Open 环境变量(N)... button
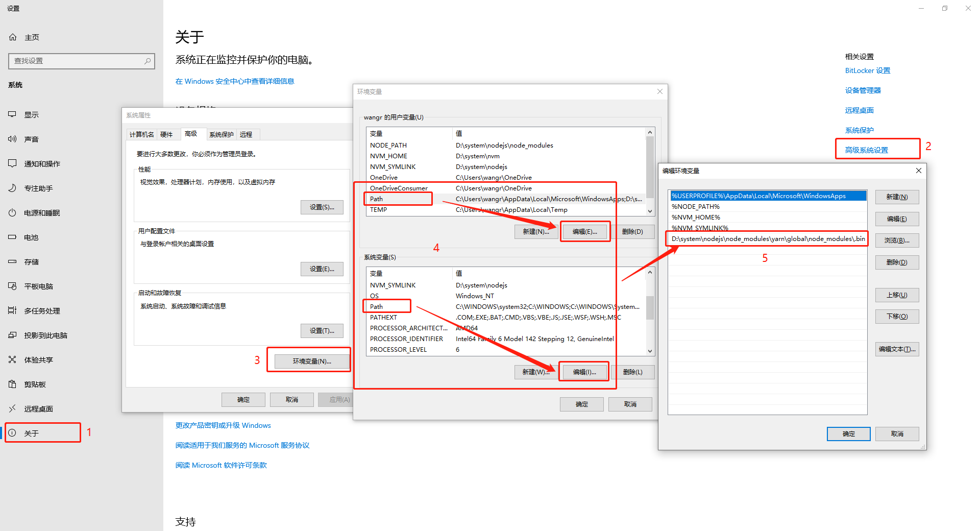 [x=312, y=361]
